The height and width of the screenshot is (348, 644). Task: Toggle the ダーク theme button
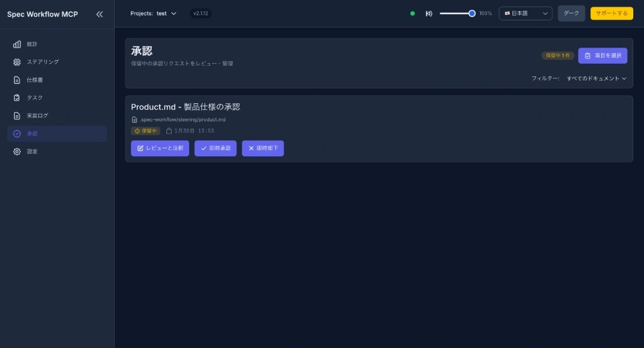[571, 13]
